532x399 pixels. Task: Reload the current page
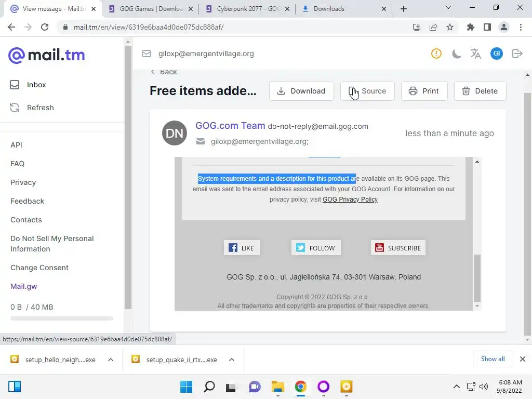[x=45, y=27]
